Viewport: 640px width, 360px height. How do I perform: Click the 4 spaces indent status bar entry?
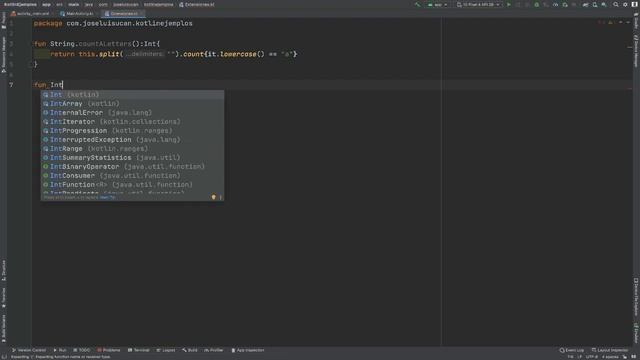[610, 357]
